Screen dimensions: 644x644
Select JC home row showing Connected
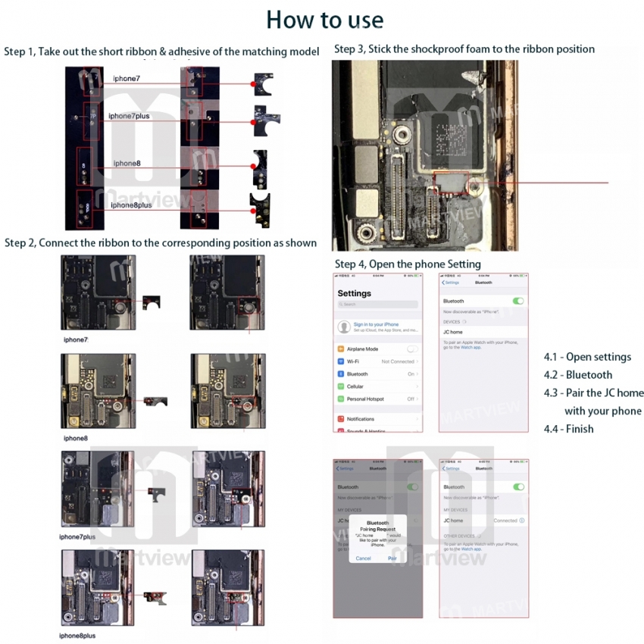click(484, 521)
